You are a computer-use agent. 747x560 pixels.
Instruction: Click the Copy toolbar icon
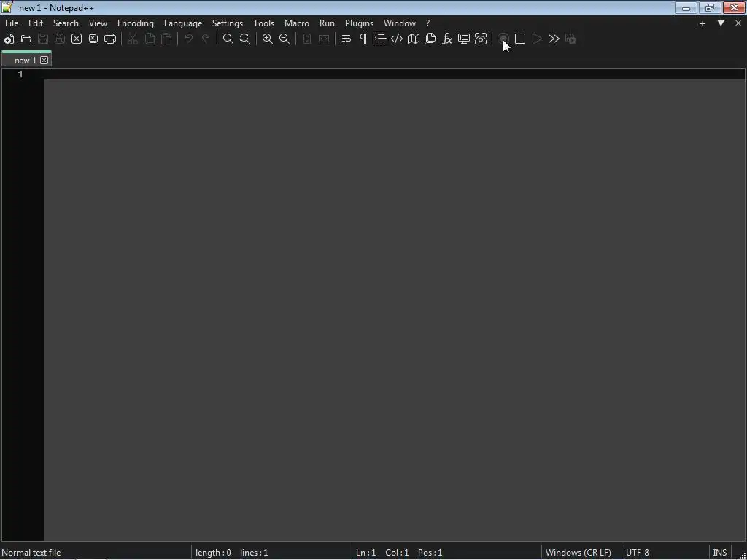click(x=150, y=39)
